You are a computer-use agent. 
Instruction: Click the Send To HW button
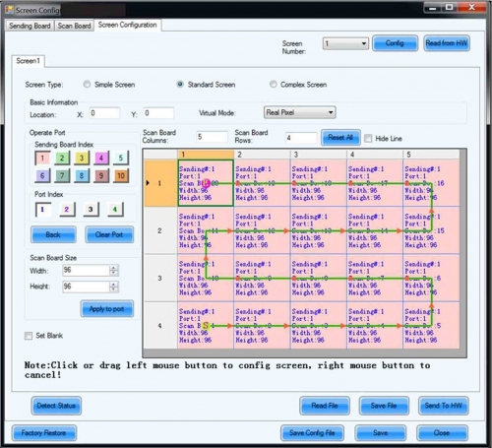click(443, 406)
